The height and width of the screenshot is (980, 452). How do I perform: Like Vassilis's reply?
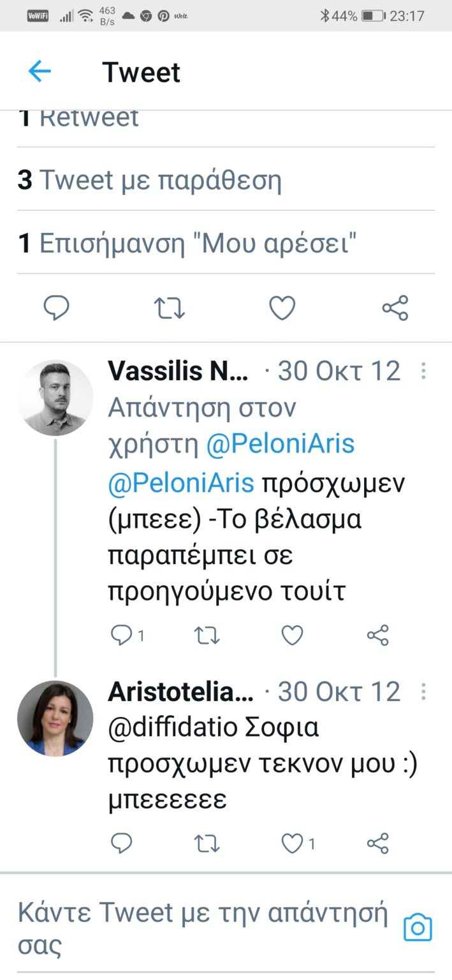(292, 635)
